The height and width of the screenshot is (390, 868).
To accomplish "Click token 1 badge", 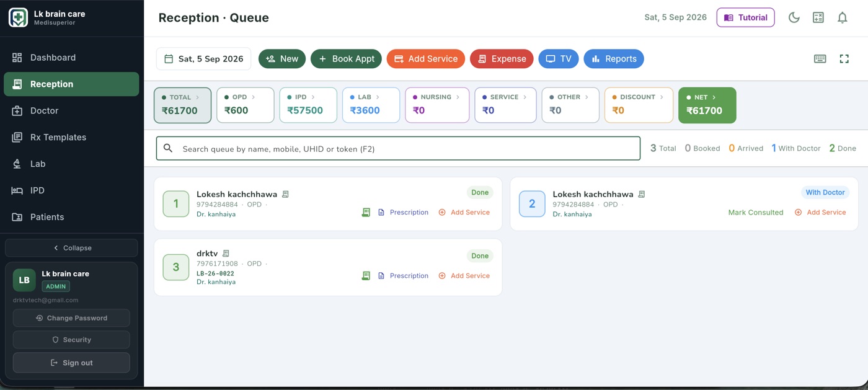I will click(x=176, y=204).
